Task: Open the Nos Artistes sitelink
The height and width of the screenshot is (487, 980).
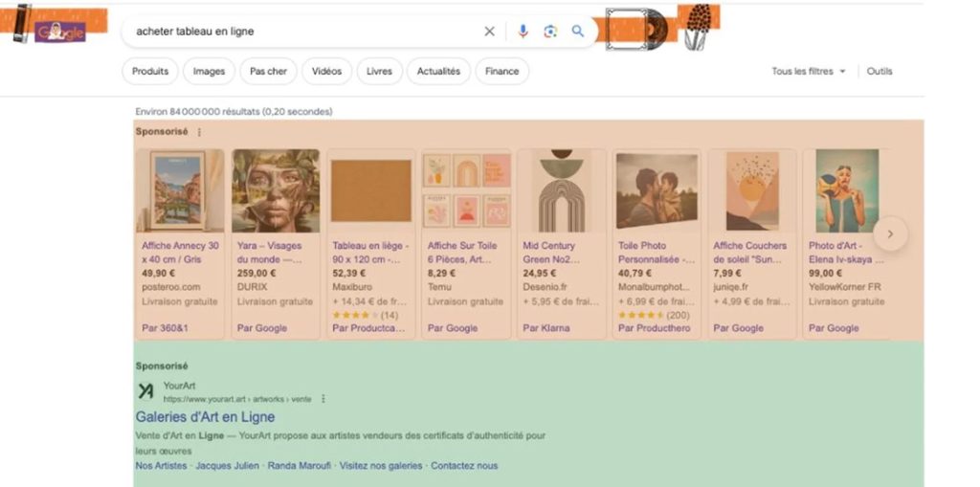Action: [161, 466]
